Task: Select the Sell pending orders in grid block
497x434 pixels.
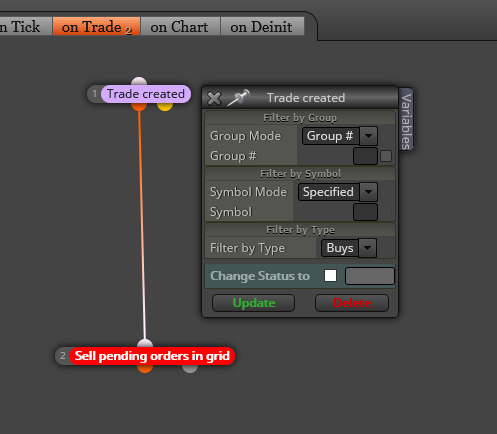Action: [152, 356]
